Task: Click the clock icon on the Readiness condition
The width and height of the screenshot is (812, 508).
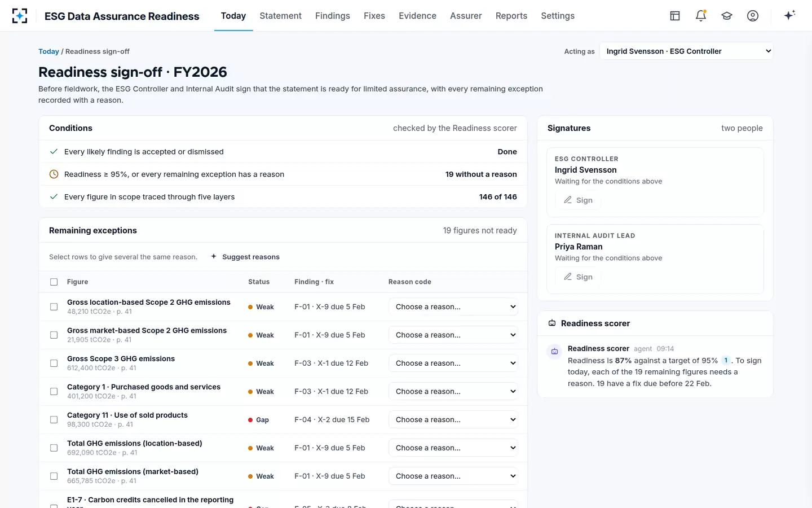Action: [x=54, y=174]
